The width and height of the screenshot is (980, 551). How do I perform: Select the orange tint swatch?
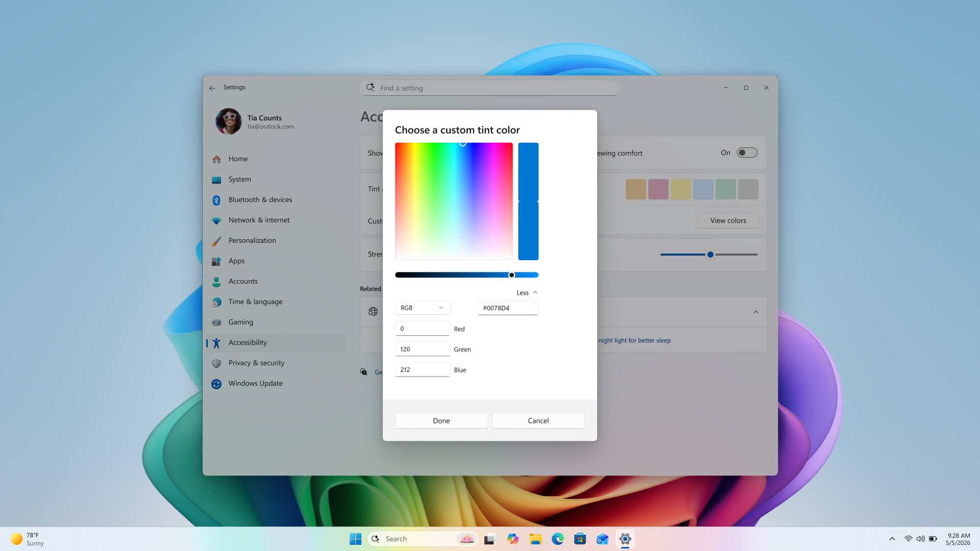tap(635, 189)
